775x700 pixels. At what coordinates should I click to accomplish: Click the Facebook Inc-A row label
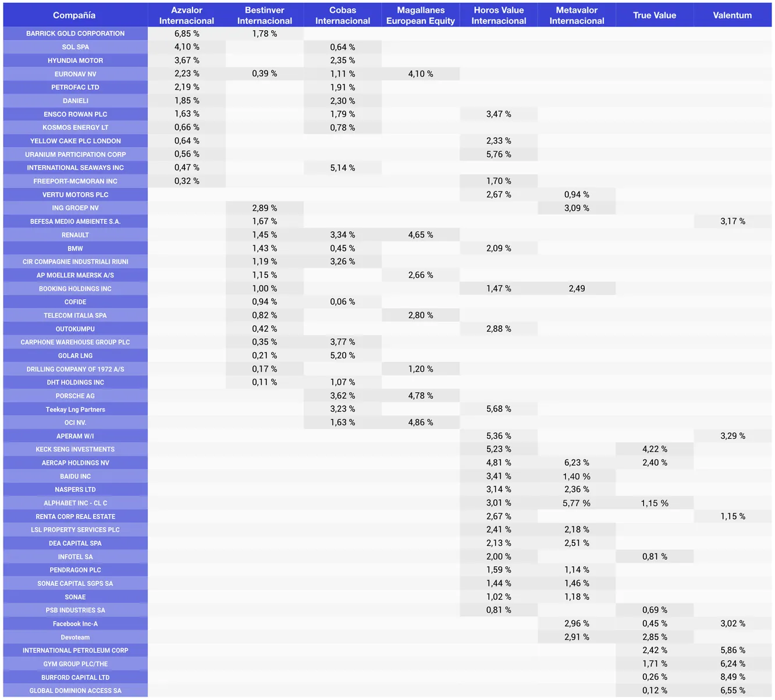(x=75, y=624)
